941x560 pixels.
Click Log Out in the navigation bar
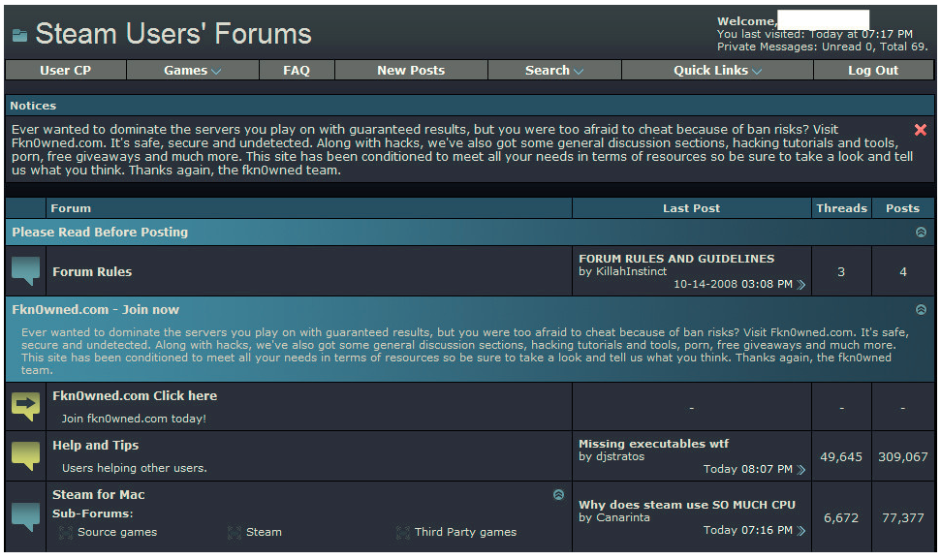click(x=873, y=70)
